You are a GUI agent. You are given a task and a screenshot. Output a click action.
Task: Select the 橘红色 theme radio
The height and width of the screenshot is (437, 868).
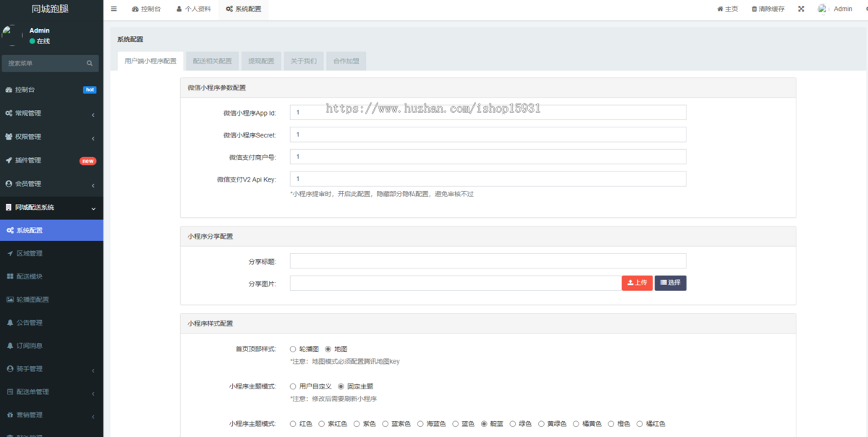point(639,424)
